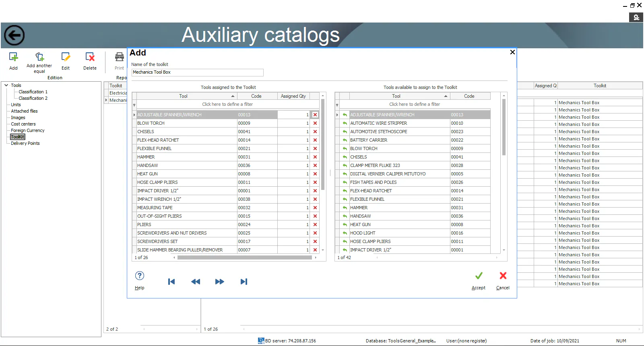The image size is (644, 346).
Task: Open Attached files in the catalog tree
Action: tap(24, 111)
